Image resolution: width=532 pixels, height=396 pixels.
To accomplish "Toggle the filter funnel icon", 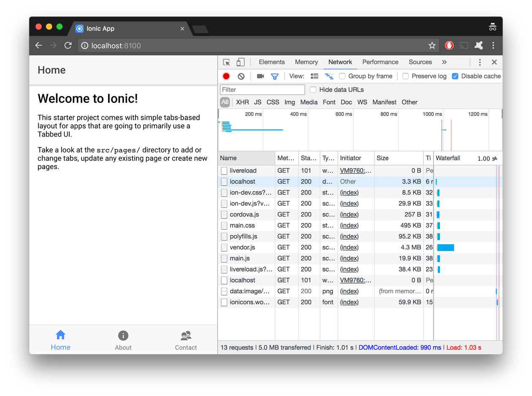I will point(275,76).
